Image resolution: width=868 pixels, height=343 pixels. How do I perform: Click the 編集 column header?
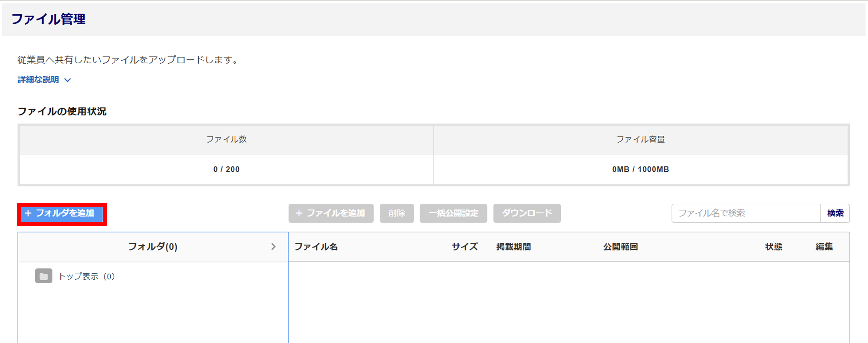824,247
